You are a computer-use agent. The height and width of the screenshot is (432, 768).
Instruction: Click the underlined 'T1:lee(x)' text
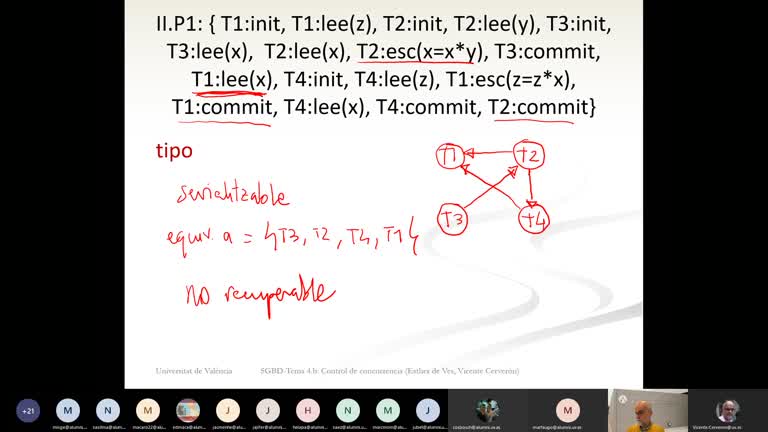pos(231,79)
